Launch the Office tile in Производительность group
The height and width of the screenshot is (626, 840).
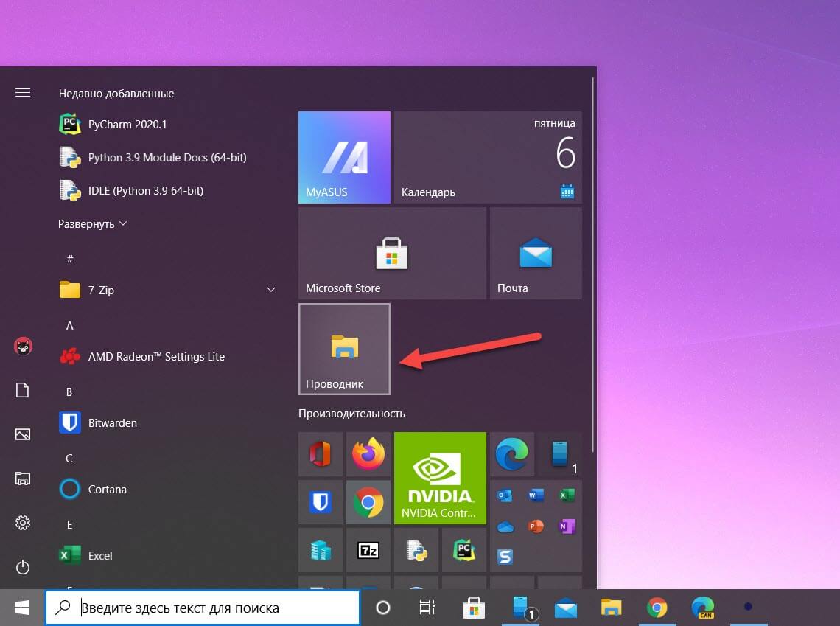pyautogui.click(x=321, y=454)
